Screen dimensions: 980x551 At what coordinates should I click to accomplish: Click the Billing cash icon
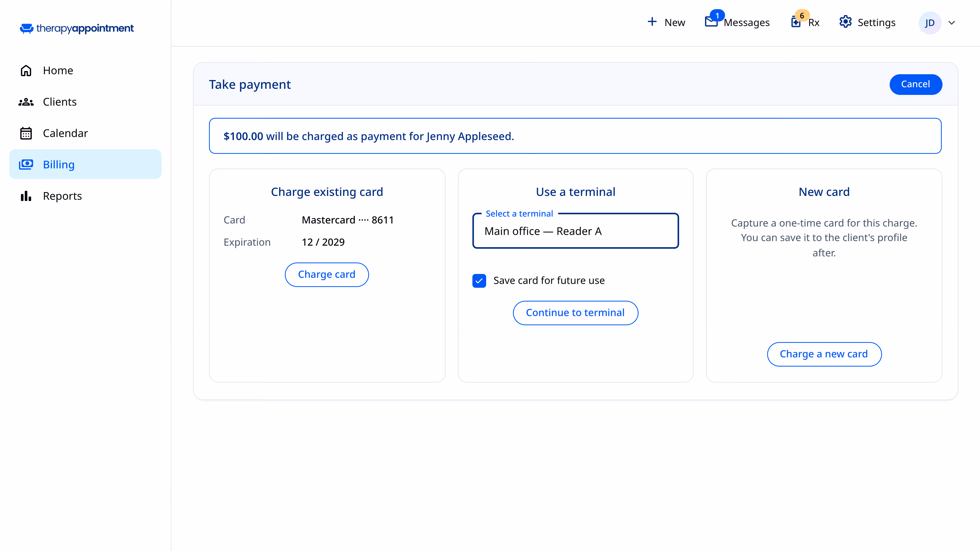pos(26,165)
